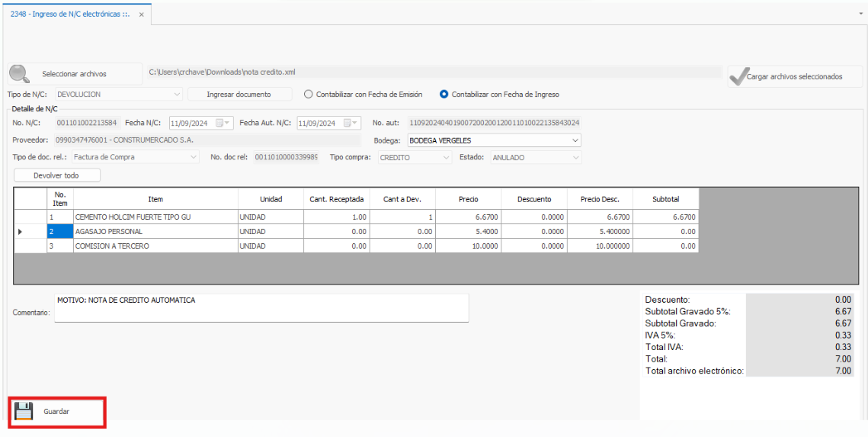Open the tab list arrow at top right
Viewport: 868px width, 437px height.
[x=860, y=14]
